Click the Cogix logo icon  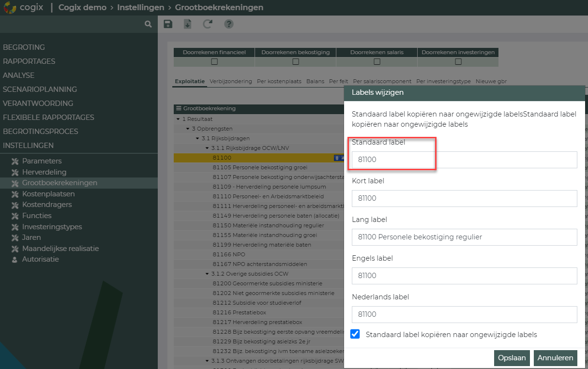click(10, 8)
